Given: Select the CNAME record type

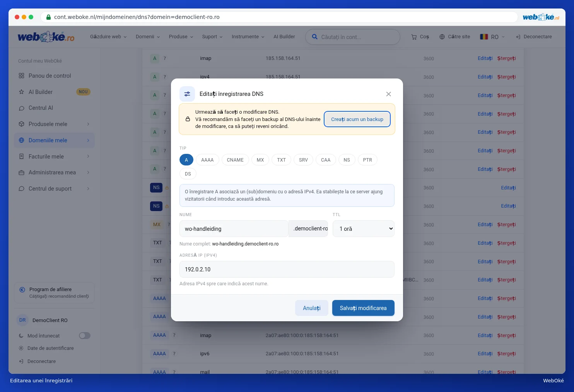Looking at the screenshot, I should [x=235, y=160].
